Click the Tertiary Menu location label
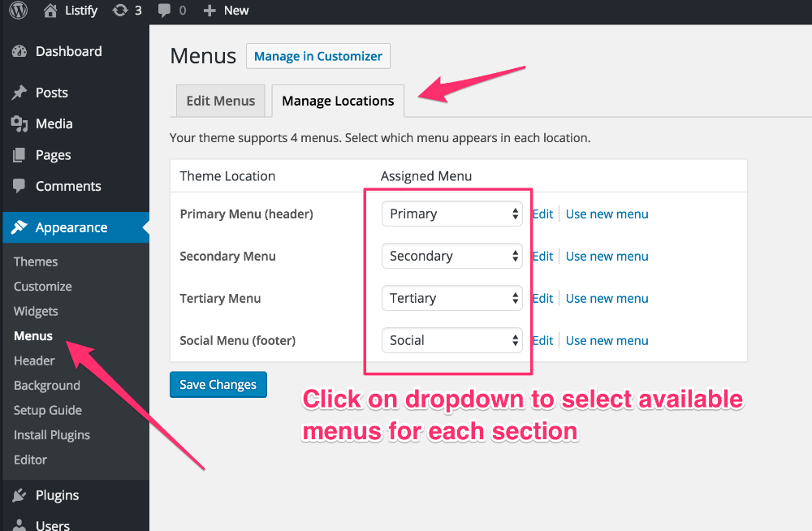The image size is (812, 531). pyautogui.click(x=220, y=299)
